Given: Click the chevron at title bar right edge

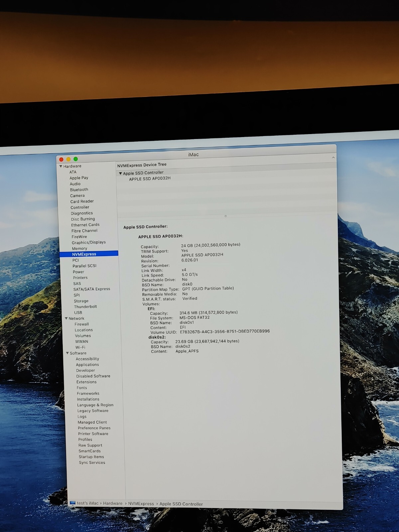Looking at the screenshot, I should 333,157.
